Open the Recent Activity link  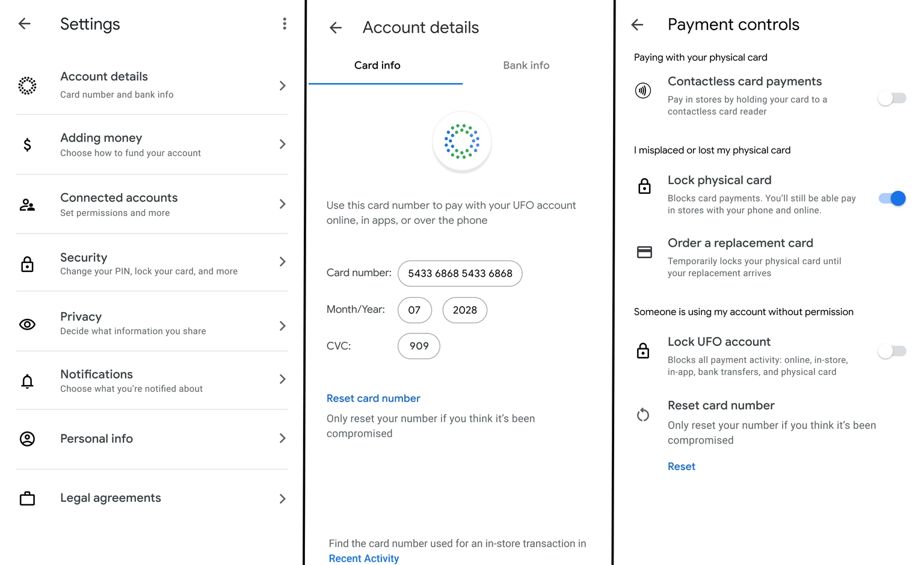364,558
